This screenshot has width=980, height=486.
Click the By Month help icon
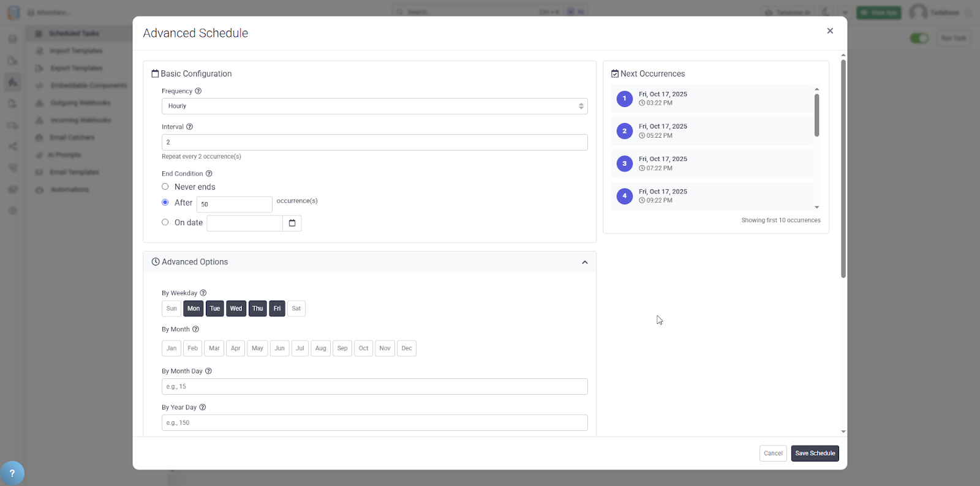point(195,329)
